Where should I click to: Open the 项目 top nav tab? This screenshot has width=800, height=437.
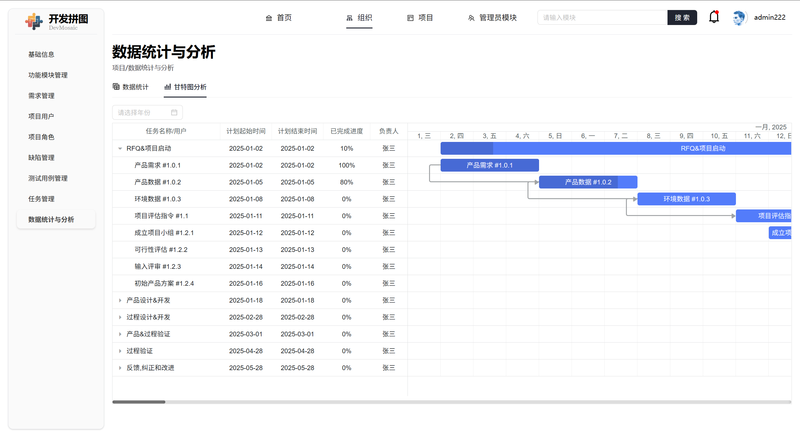(x=420, y=18)
